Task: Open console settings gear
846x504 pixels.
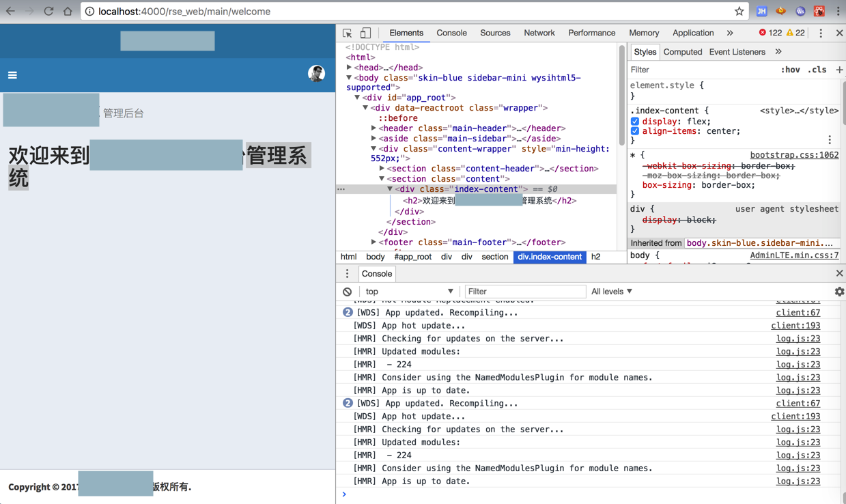Action: pos(839,292)
